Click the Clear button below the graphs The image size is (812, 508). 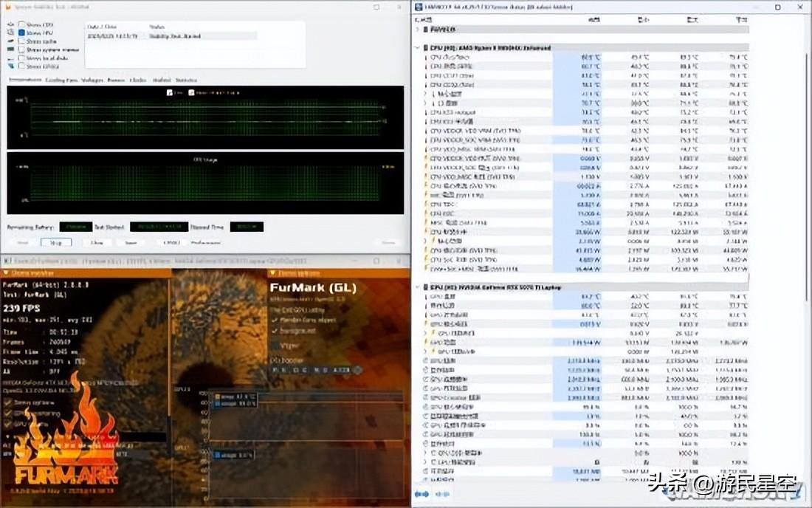click(96, 241)
